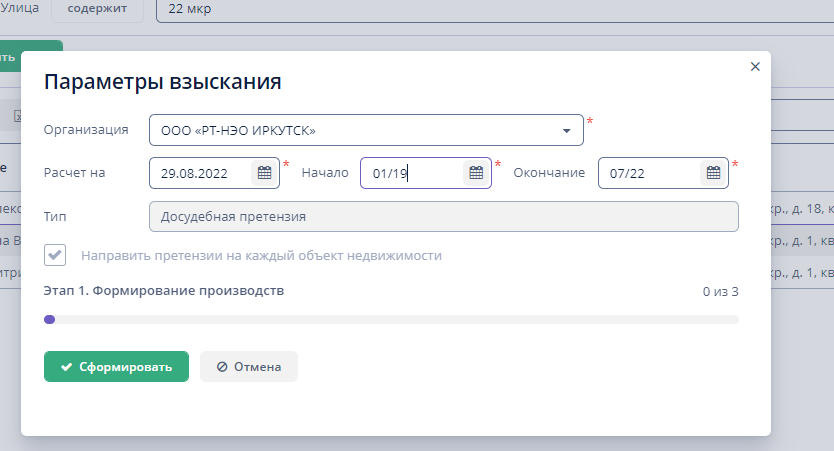Close the Параметры взыскания dialog

755,67
